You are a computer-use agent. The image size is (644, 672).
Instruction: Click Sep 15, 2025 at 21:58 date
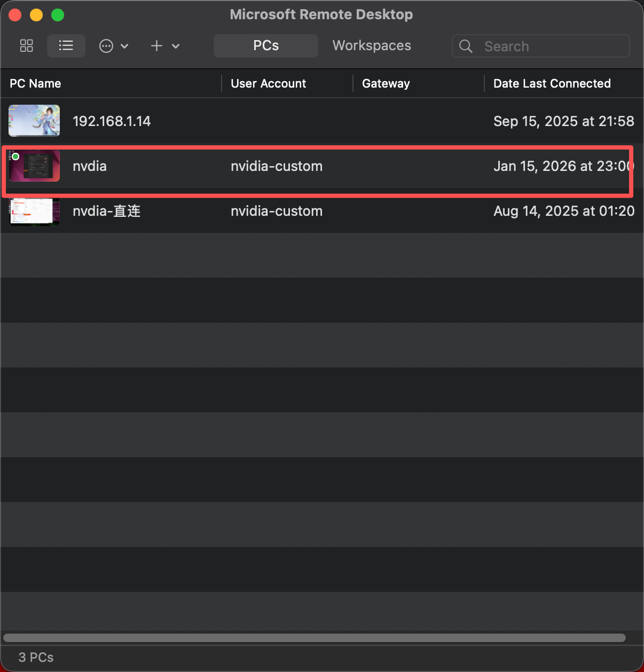click(563, 121)
